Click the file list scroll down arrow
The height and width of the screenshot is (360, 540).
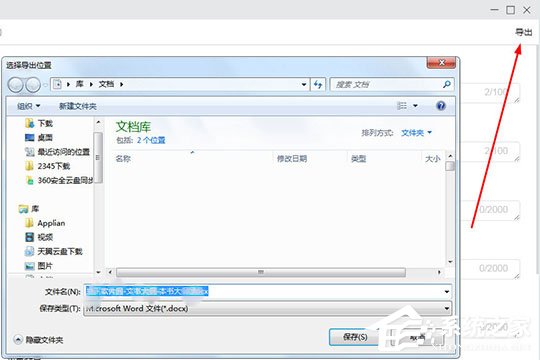click(x=450, y=263)
